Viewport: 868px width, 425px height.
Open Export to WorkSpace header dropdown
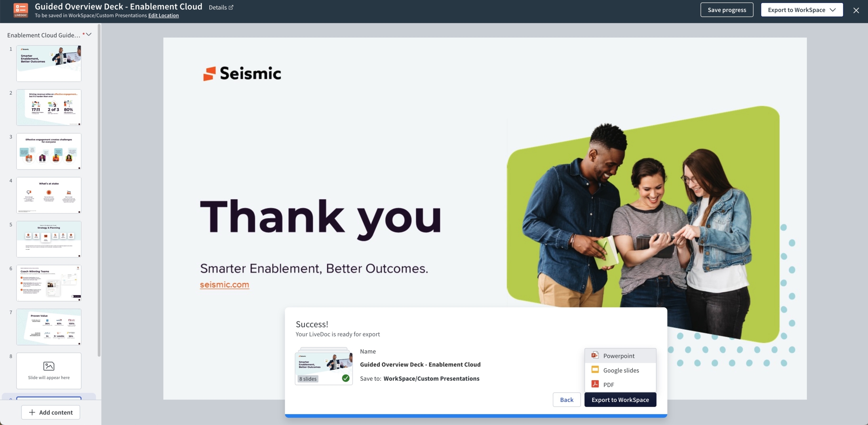[x=802, y=10]
